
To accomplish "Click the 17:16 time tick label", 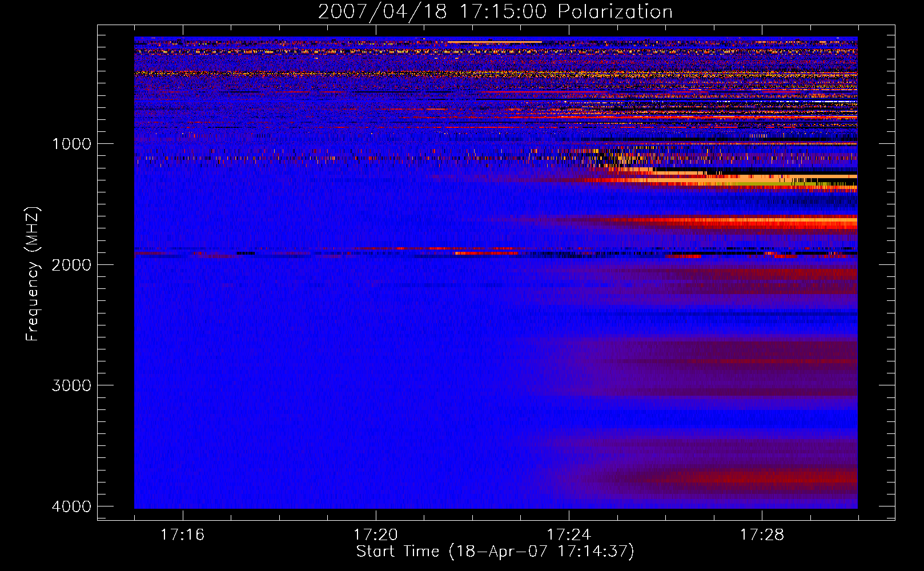I will pyautogui.click(x=182, y=534).
